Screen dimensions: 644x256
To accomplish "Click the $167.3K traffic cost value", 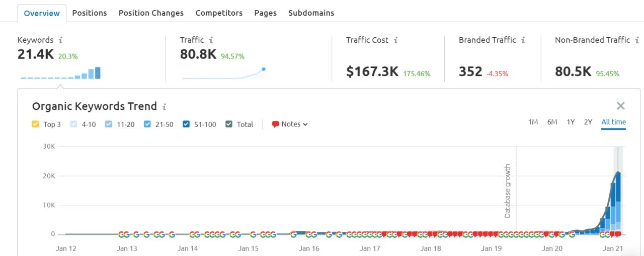I will point(372,72).
